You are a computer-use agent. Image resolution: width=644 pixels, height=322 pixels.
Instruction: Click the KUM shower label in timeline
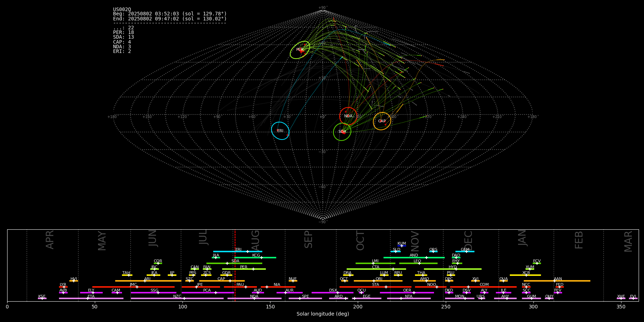(402, 244)
